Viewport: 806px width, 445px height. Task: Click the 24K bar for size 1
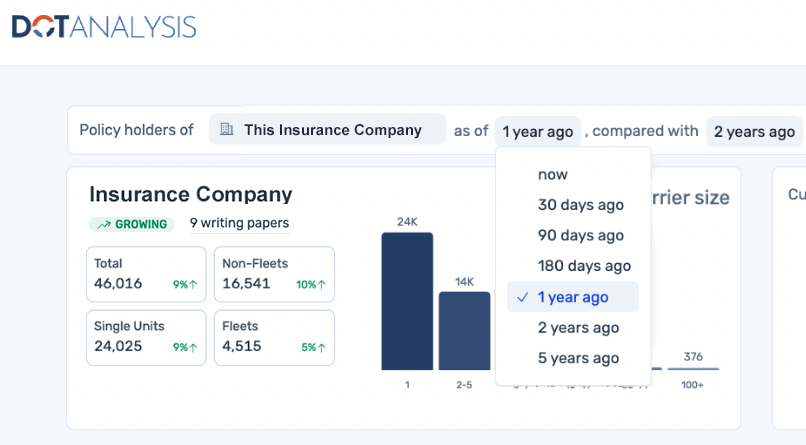[407, 301]
